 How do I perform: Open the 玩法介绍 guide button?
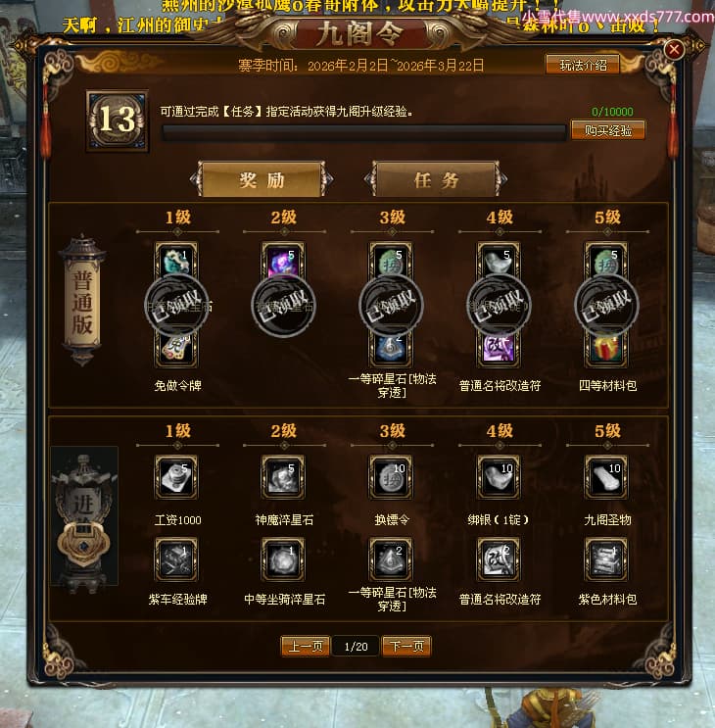point(583,65)
